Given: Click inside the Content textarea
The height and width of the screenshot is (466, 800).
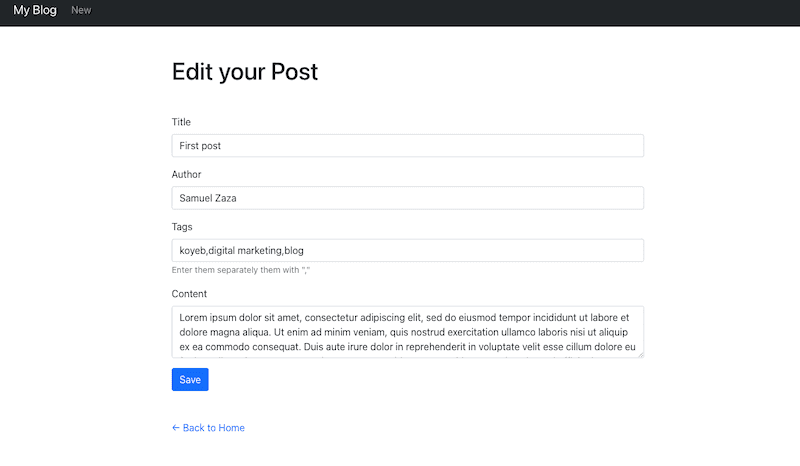Looking at the screenshot, I should (407, 332).
